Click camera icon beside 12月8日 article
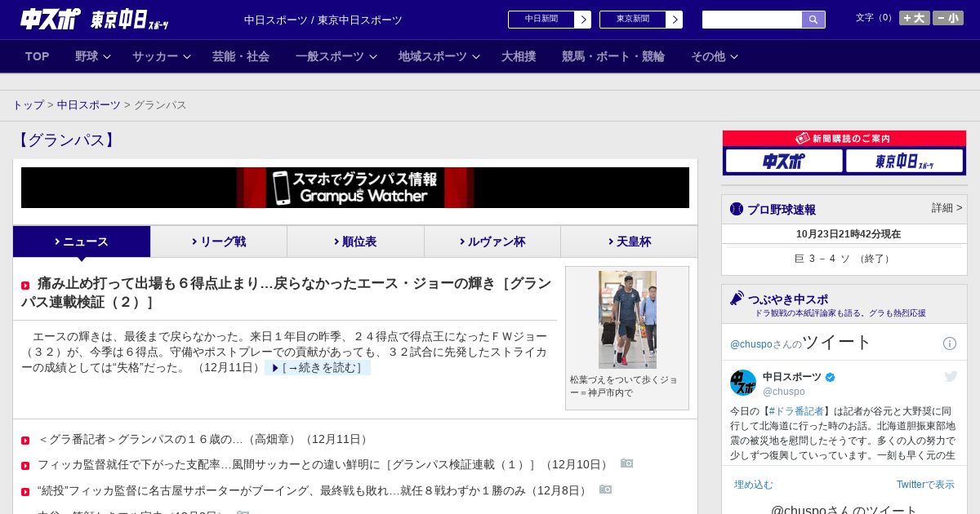This screenshot has width=980, height=514. tap(606, 490)
